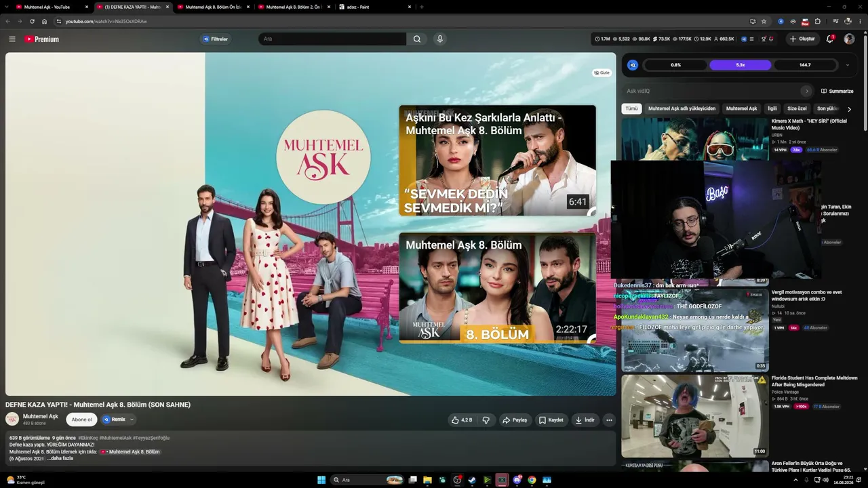Go to YouTube Premium home logo
This screenshot has width=868, height=488.
[x=42, y=39]
